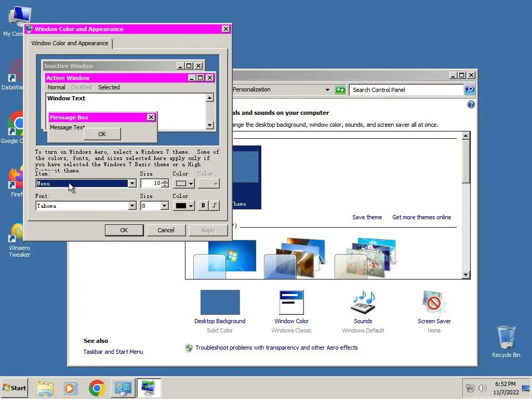532x399 pixels.
Task: Click the Search Control Panel field
Action: (406, 90)
